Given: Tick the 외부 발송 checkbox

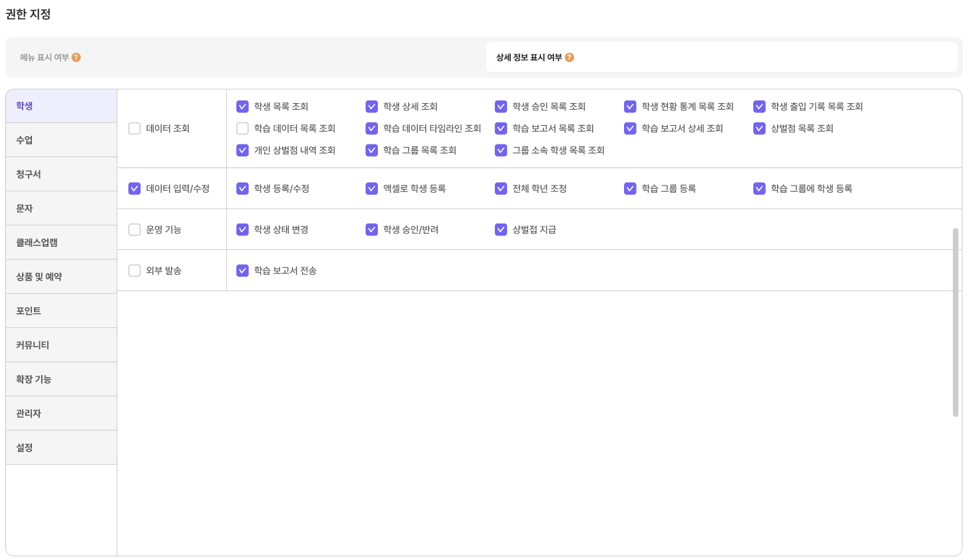Looking at the screenshot, I should pyautogui.click(x=134, y=271).
